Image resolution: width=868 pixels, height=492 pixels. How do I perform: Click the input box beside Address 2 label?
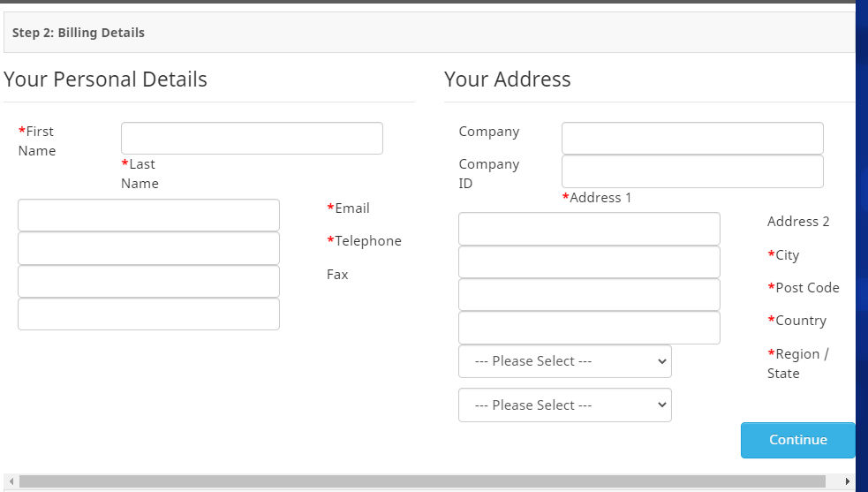point(589,229)
